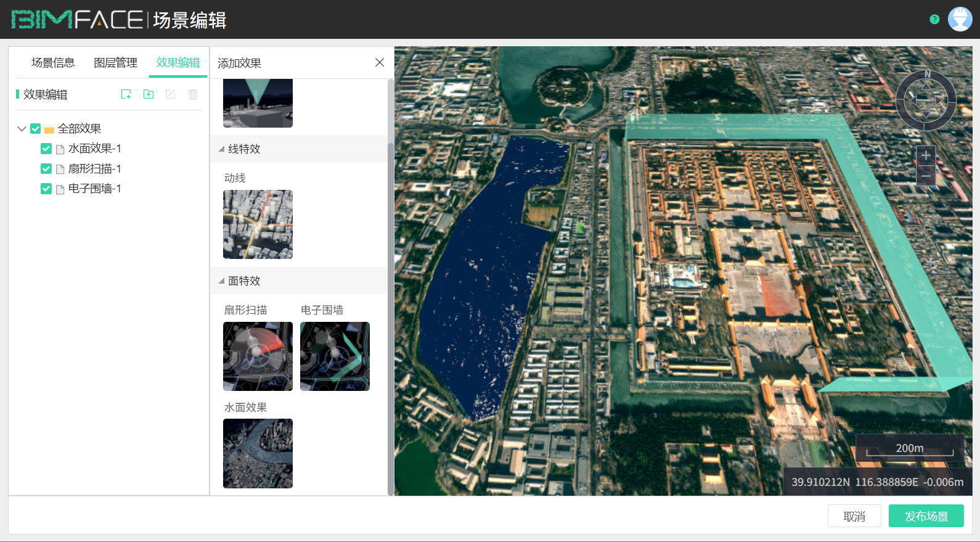Disable the 电子围墙-1 effect checkbox

click(x=46, y=189)
